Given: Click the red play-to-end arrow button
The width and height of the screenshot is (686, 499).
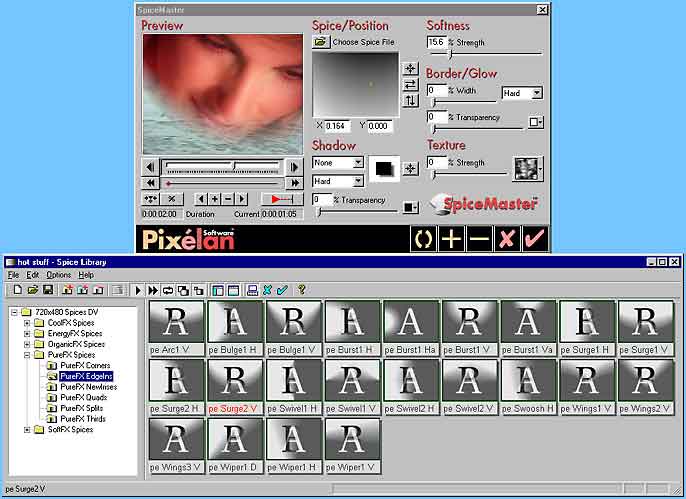Looking at the screenshot, I should point(282,199).
